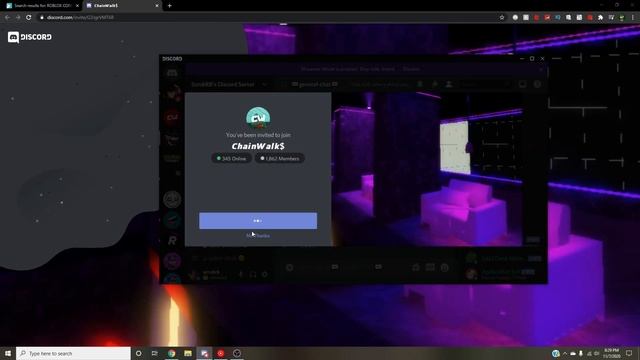Click the 345 Online badge

click(x=231, y=158)
